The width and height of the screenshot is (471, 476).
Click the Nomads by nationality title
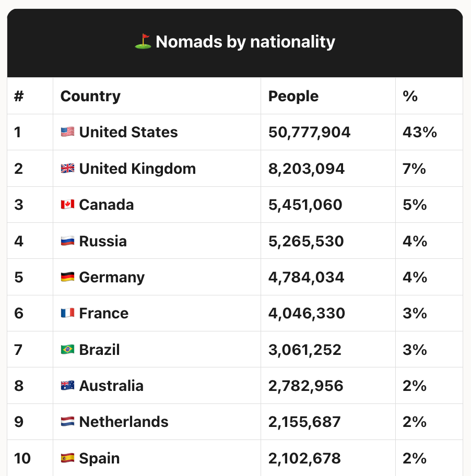click(x=245, y=42)
